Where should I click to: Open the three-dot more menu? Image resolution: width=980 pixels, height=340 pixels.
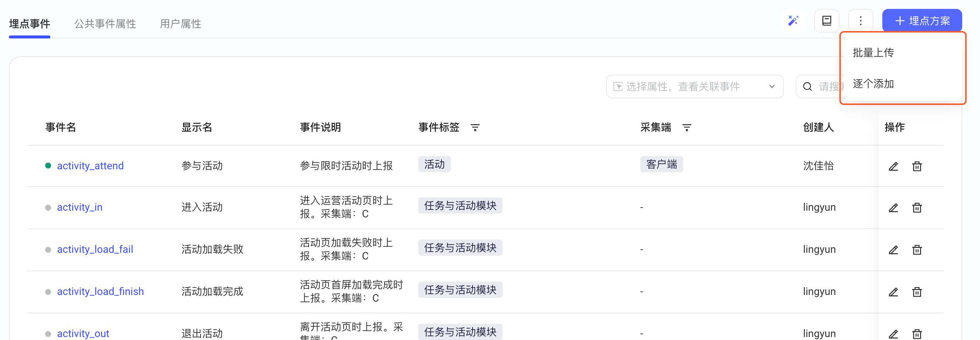coord(860,21)
